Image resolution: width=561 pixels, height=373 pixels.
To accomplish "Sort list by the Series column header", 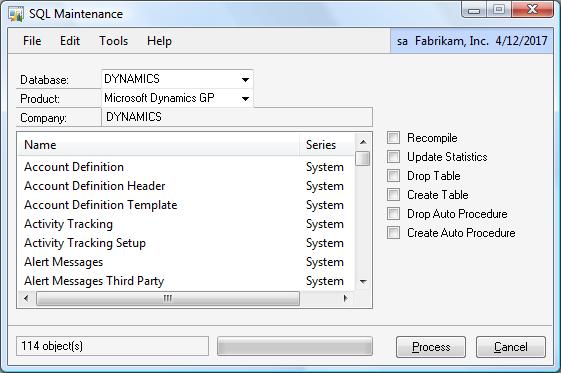I will pos(326,145).
